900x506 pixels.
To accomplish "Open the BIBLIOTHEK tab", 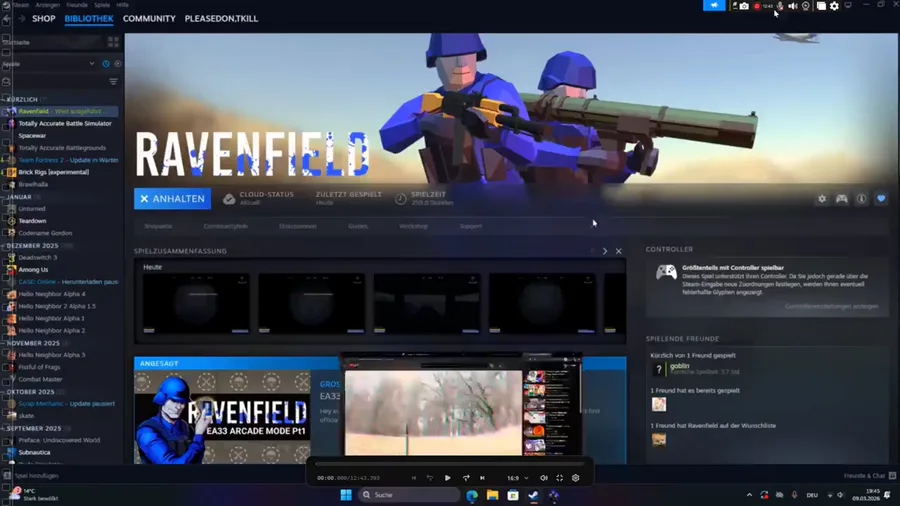I will (89, 18).
